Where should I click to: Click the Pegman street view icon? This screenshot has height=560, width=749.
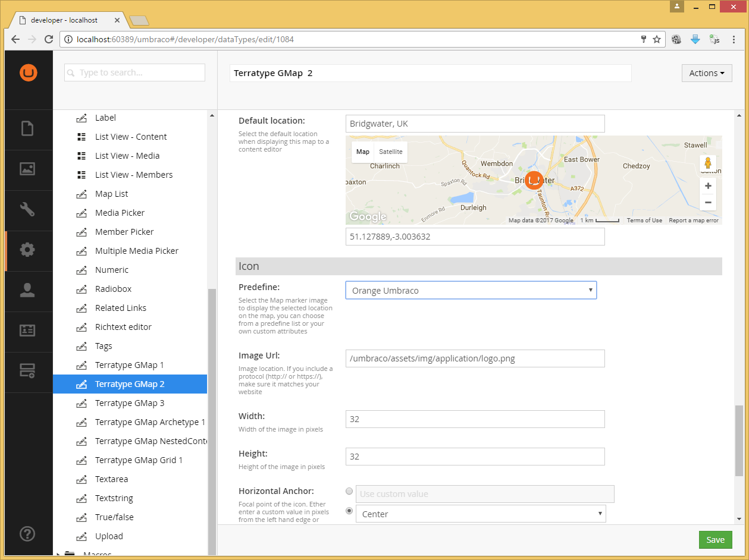pos(708,163)
